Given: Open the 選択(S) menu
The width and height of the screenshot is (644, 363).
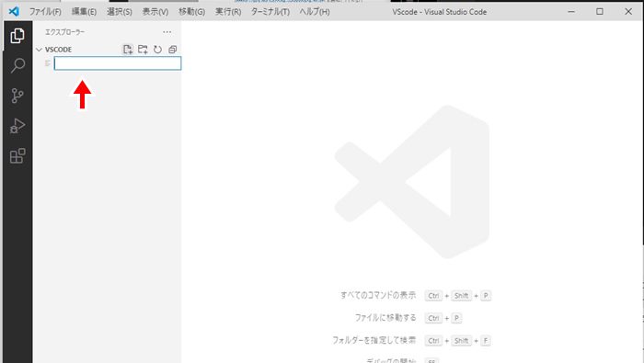Looking at the screenshot, I should tap(119, 12).
